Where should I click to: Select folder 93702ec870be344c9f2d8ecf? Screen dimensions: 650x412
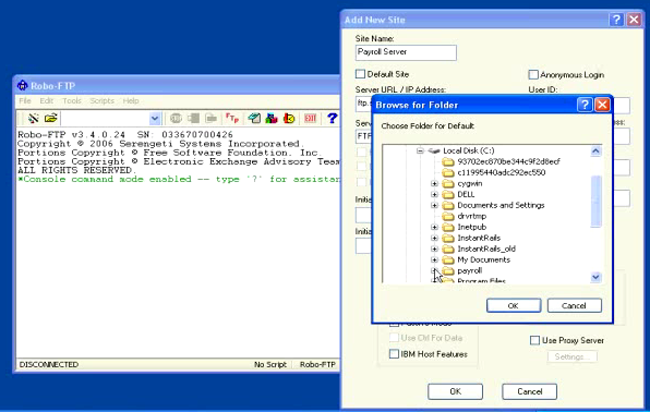pyautogui.click(x=508, y=162)
